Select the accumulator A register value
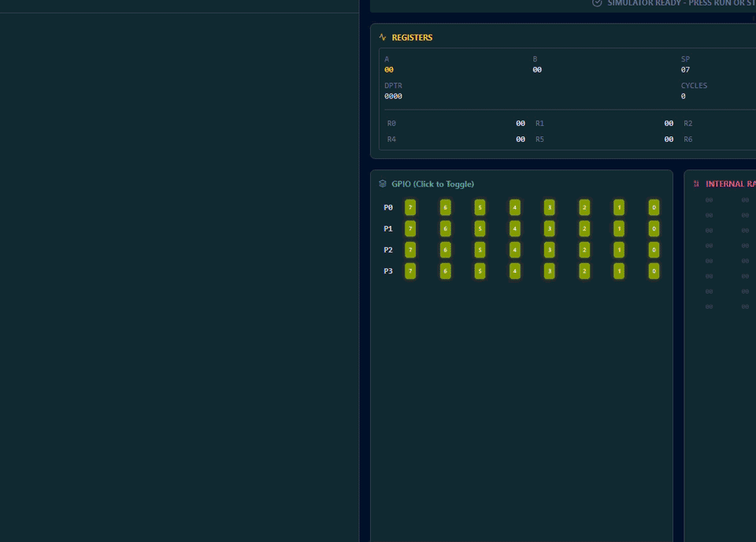Viewport: 756px width, 542px height. [387, 69]
